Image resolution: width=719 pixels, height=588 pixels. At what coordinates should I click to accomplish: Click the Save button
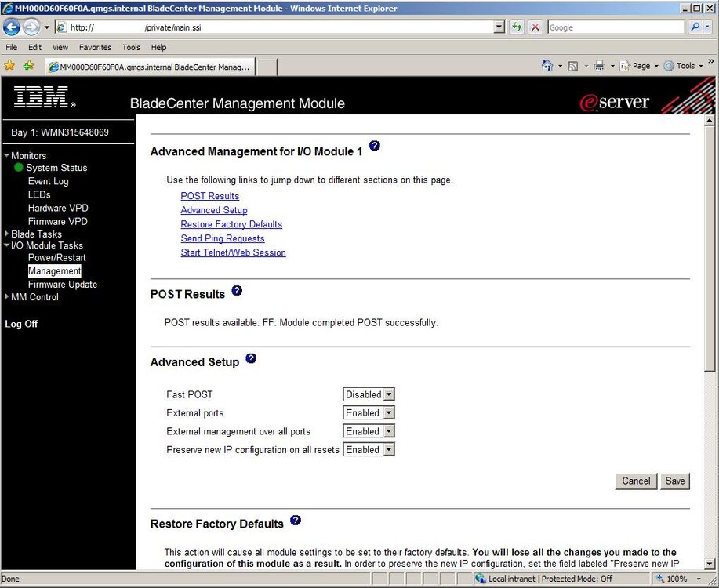(675, 481)
